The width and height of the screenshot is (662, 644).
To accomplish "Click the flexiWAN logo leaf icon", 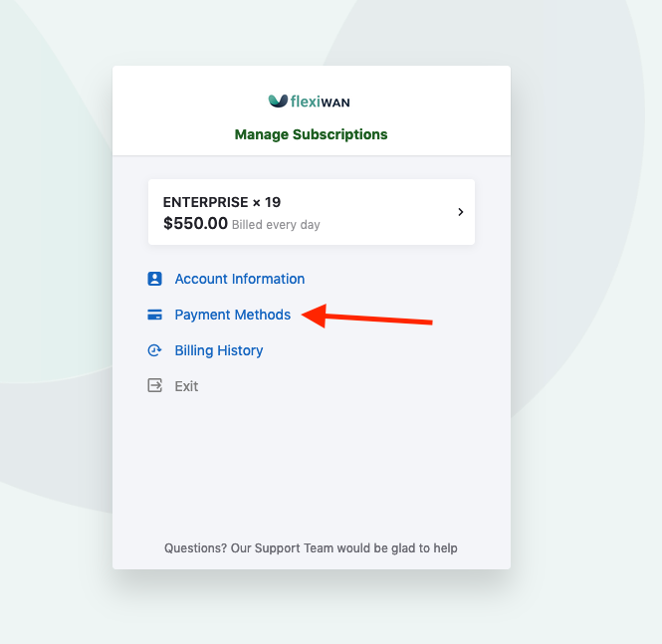I will coord(278,101).
